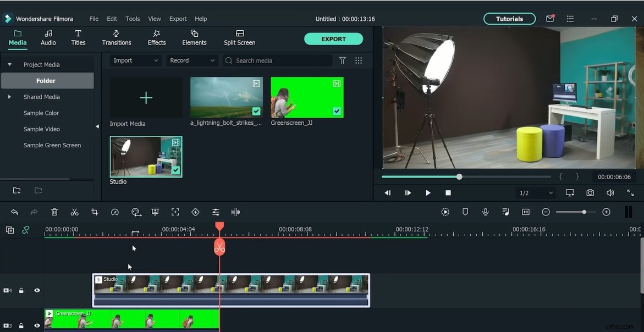Take a snapshot with the camera icon
Viewport: 644px width, 332px height.
click(590, 193)
